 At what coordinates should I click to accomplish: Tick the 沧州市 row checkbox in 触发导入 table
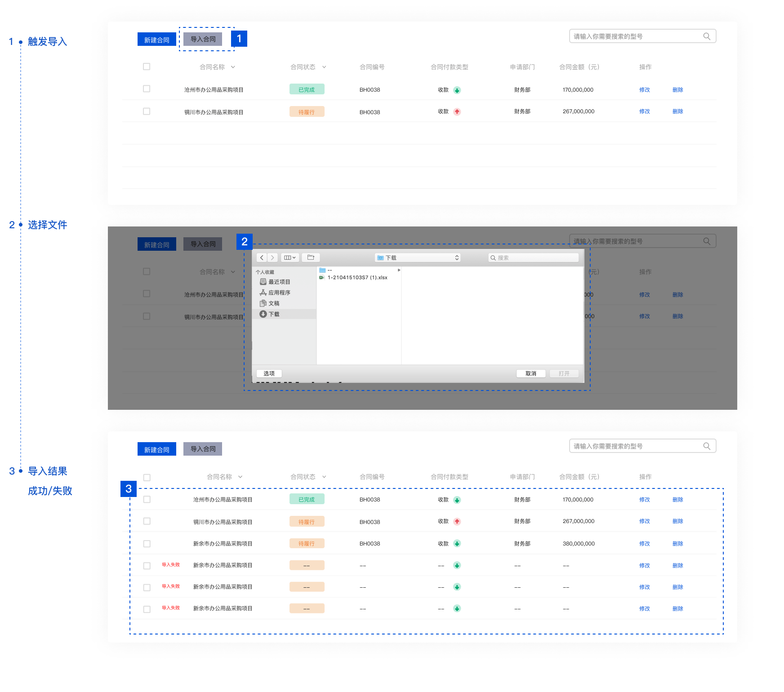(x=147, y=89)
